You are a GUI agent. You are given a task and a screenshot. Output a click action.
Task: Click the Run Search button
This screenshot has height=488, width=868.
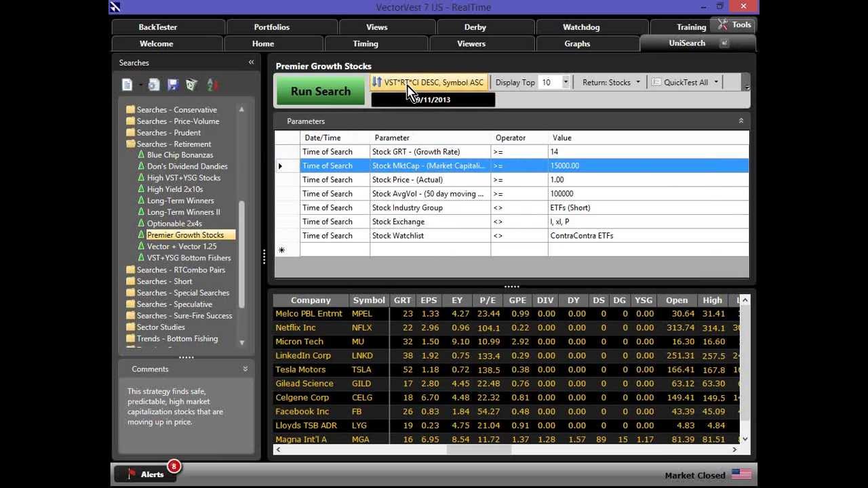coord(321,91)
